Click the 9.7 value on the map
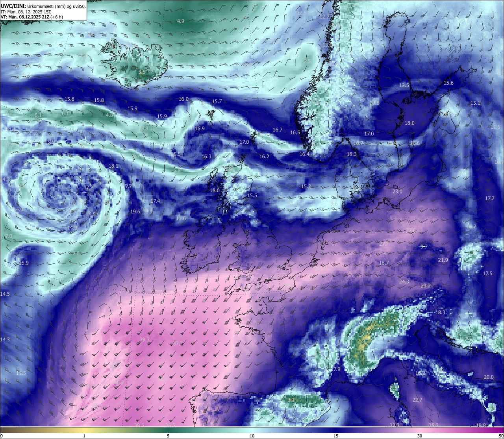This screenshot has width=504, height=439. 424,247
